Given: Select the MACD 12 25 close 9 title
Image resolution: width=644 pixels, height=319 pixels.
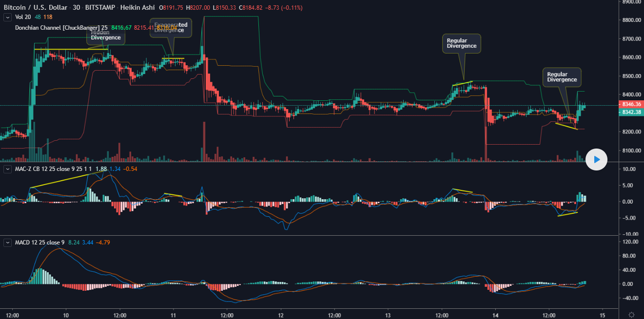Looking at the screenshot, I should pos(39,242).
